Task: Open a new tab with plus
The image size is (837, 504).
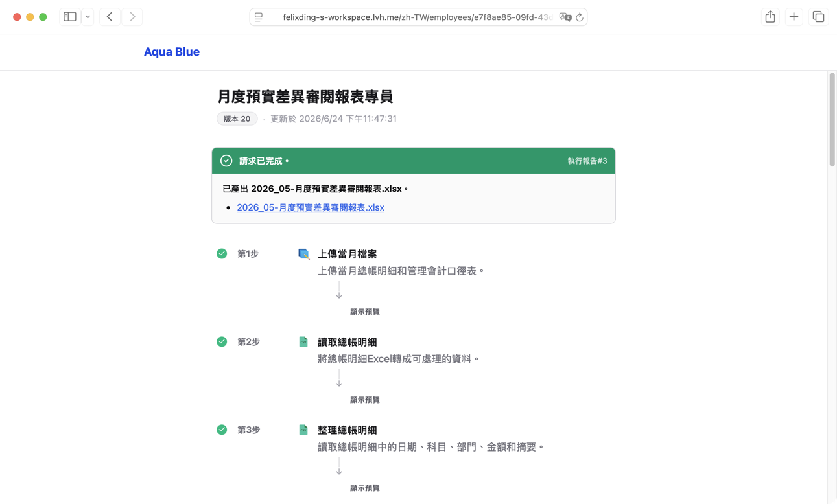Action: coord(794,17)
